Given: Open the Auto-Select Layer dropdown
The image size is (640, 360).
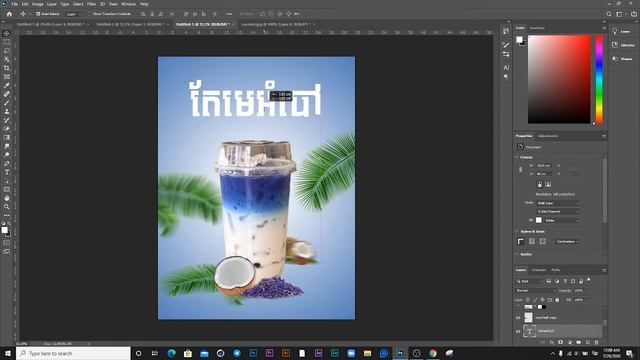Looking at the screenshot, I should click(73, 14).
